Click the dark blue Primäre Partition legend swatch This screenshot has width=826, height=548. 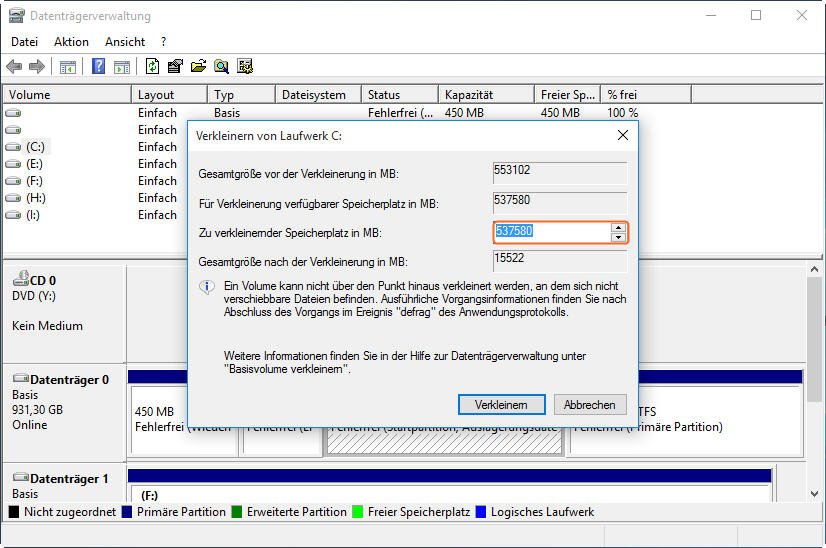126,512
